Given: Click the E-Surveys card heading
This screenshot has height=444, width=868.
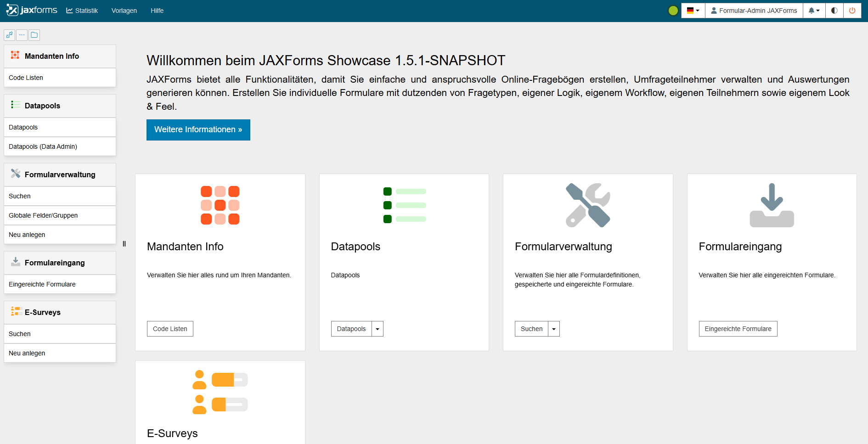Looking at the screenshot, I should click(x=172, y=433).
